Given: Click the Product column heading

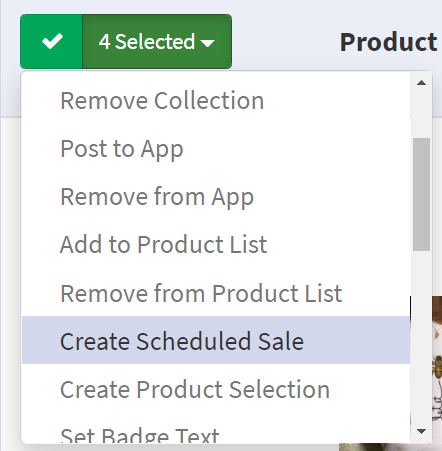Looking at the screenshot, I should tap(389, 42).
